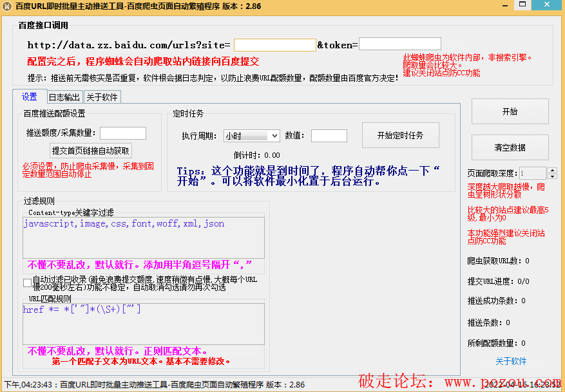Viewport: 565px width, 392px height.
Task: Click the 开始 button
Action: pyautogui.click(x=510, y=111)
